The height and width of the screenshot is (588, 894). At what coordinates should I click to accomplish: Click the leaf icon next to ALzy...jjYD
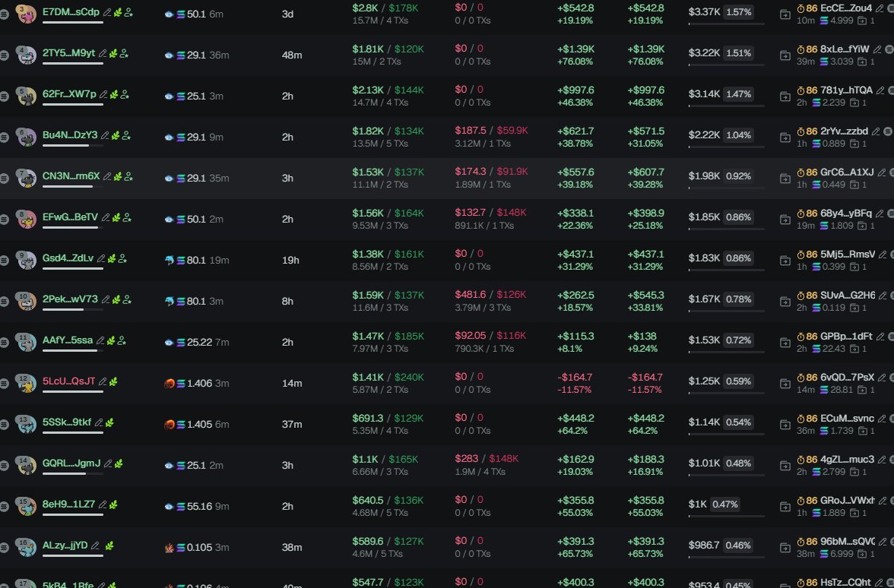[109, 545]
